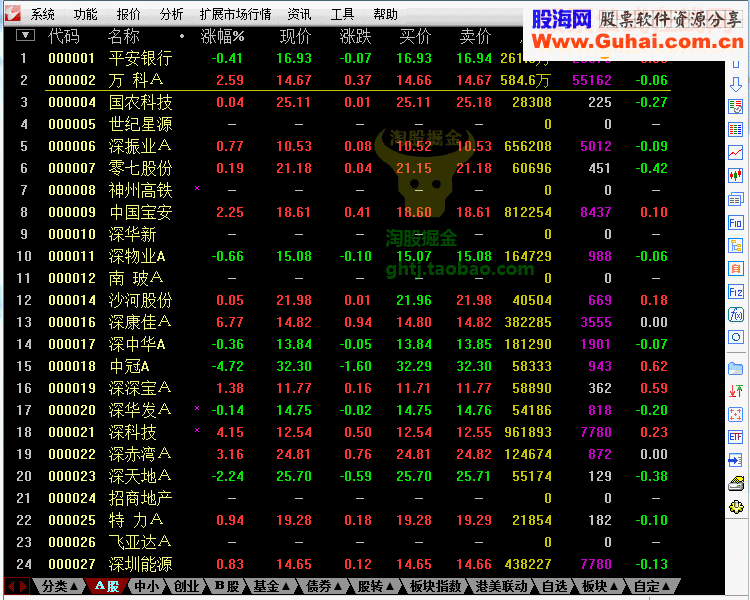Click the blue down-arrow sidebar icon
Screen dimensions: 750x600
736,85
